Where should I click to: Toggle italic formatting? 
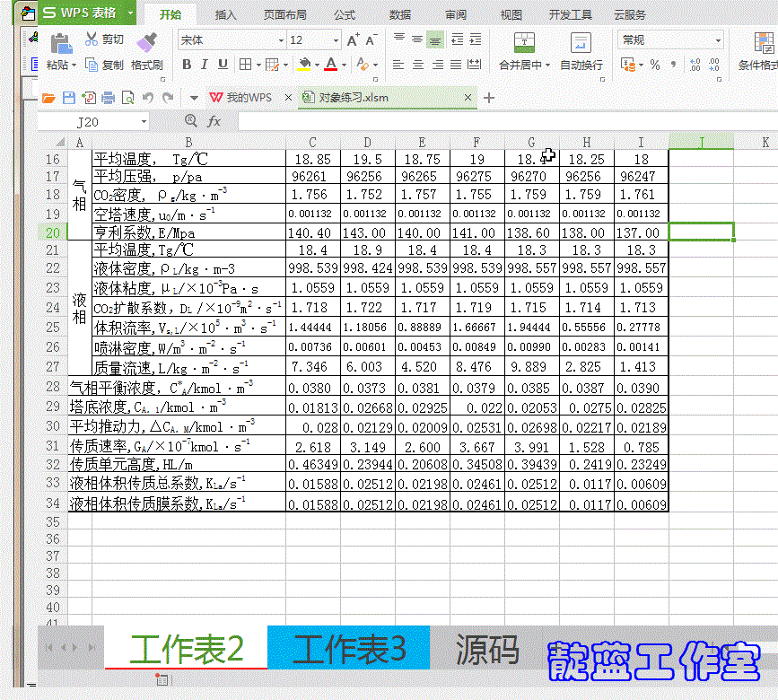click(x=205, y=66)
